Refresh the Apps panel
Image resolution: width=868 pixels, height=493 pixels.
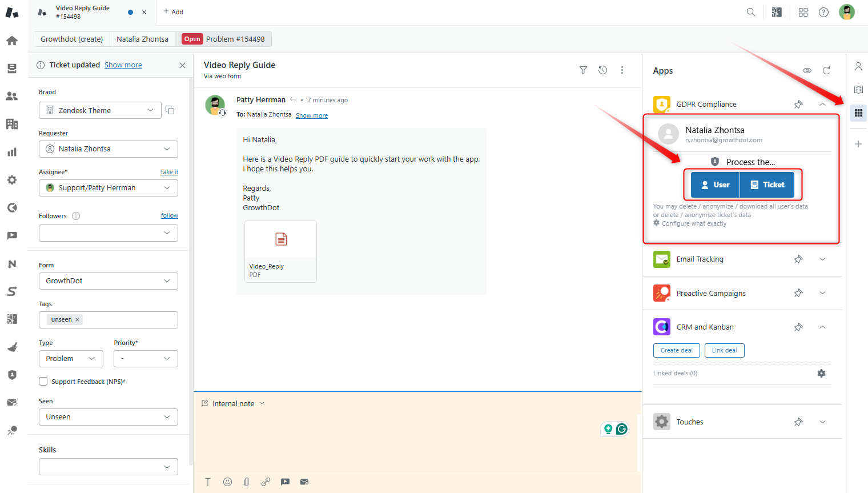click(x=826, y=71)
